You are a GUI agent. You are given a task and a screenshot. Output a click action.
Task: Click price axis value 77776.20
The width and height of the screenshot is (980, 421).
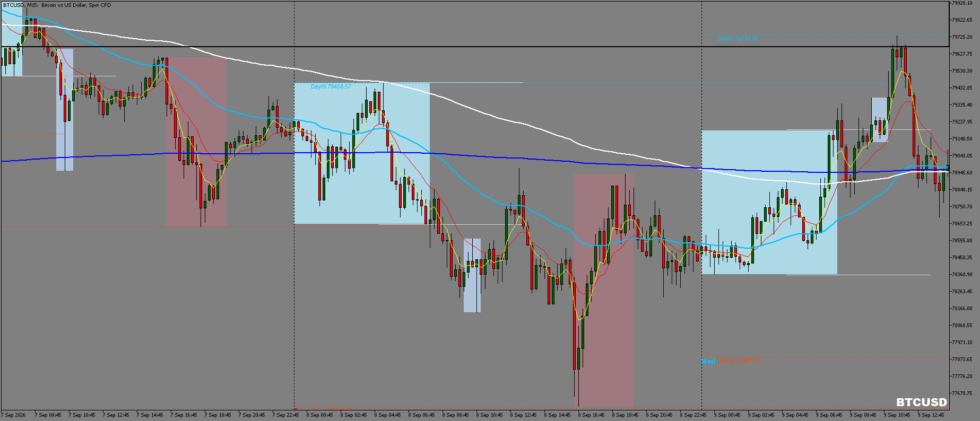962,376
